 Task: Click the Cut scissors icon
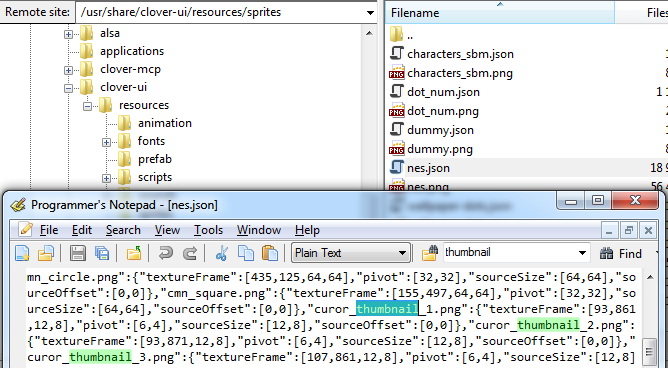coord(222,253)
